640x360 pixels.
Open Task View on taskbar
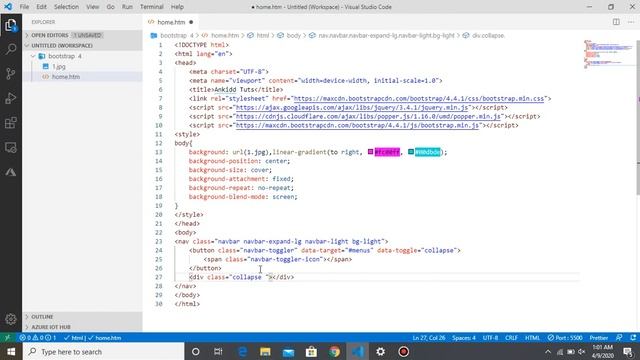click(x=218, y=351)
